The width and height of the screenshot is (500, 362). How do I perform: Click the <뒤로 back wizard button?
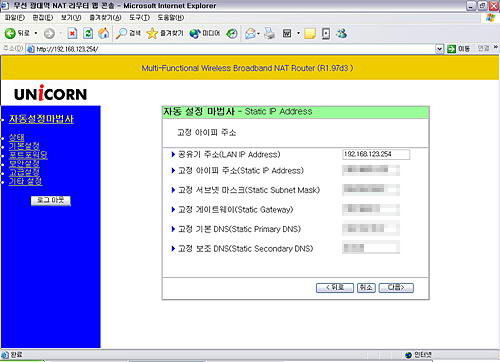(335, 288)
